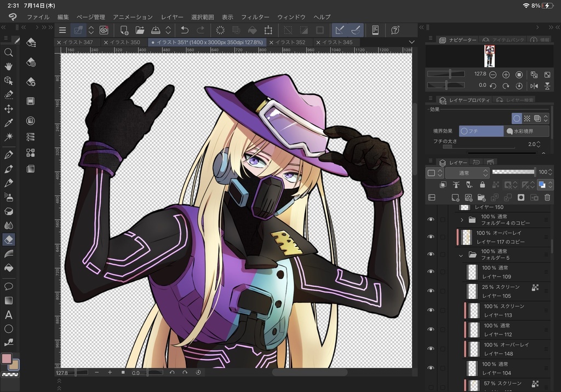
Task: Delete layer with trash icon
Action: (x=547, y=198)
